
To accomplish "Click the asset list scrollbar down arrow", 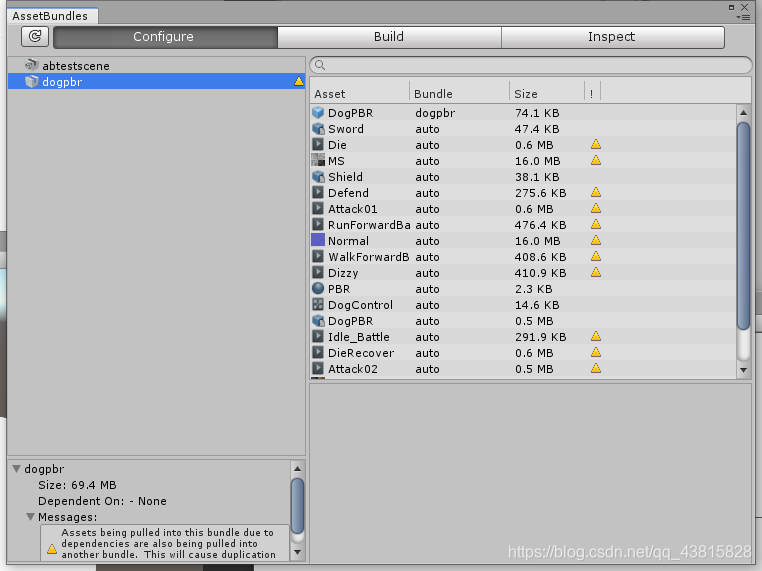I will tap(744, 370).
